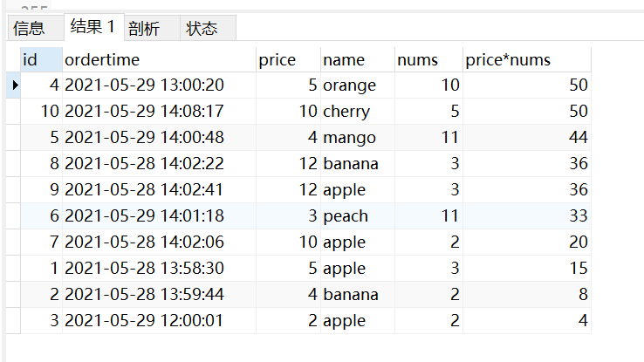Go to the 状态 tab

202,28
